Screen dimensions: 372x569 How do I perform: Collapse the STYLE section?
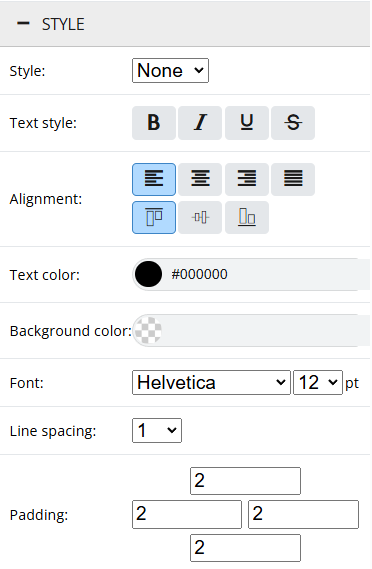[23, 24]
